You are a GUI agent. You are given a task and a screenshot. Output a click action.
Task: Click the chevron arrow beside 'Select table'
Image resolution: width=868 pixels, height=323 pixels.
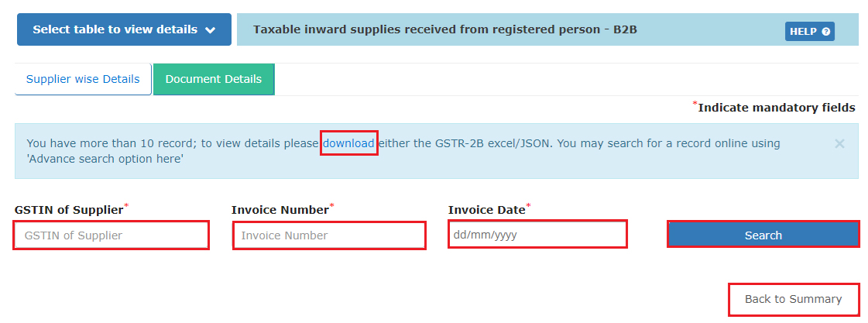click(x=211, y=30)
